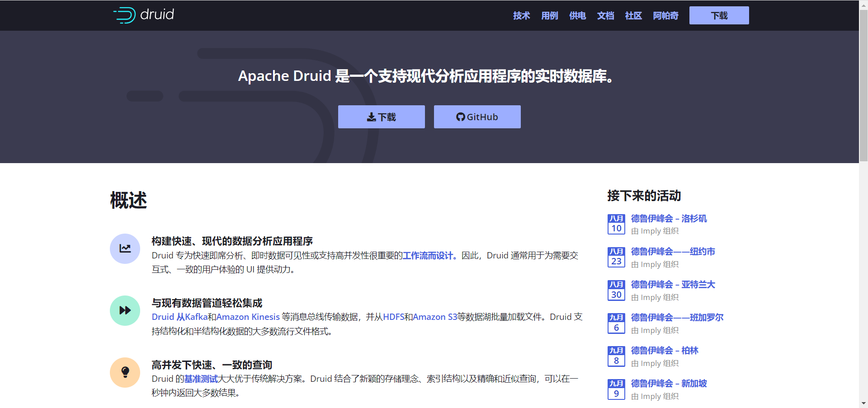This screenshot has width=868, height=408.
Task: Open the 德鲁伊峰会 – 柏林 event link
Action: (x=665, y=351)
